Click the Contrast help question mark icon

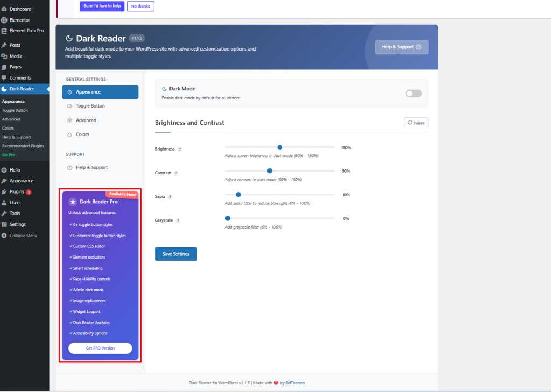pos(176,173)
